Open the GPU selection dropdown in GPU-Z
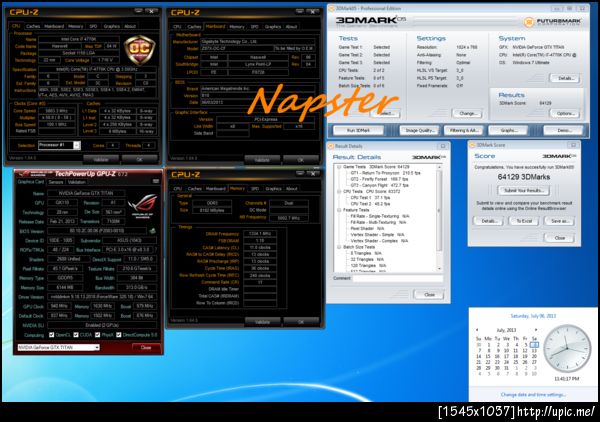The width and height of the screenshot is (600, 422). pyautogui.click(x=59, y=347)
